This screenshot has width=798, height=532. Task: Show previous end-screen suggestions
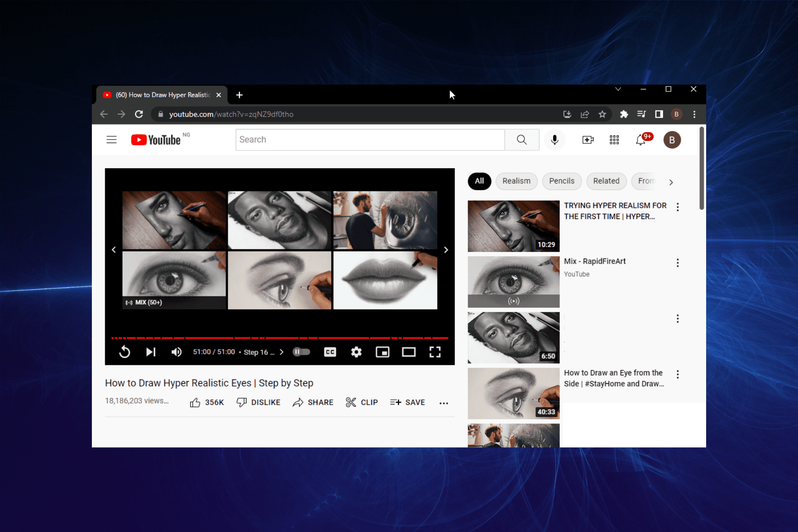tap(114, 250)
